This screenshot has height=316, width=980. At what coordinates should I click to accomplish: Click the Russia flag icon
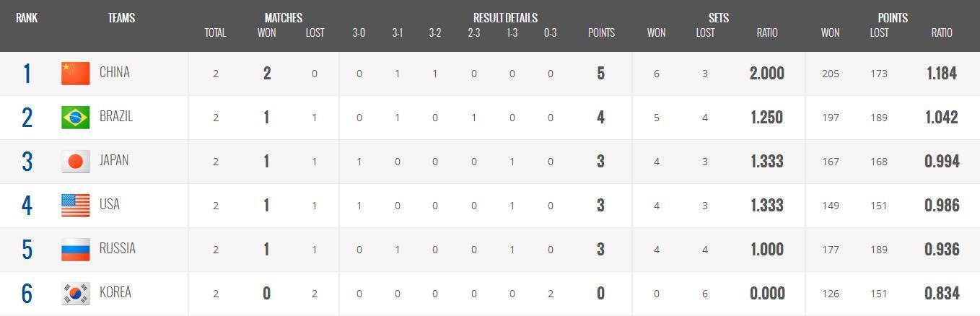click(x=75, y=249)
